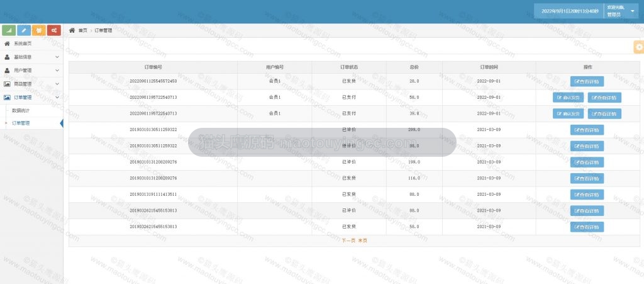The height and width of the screenshot is (284, 644).
Task: Go to next page with 下一页
Action: (348, 241)
